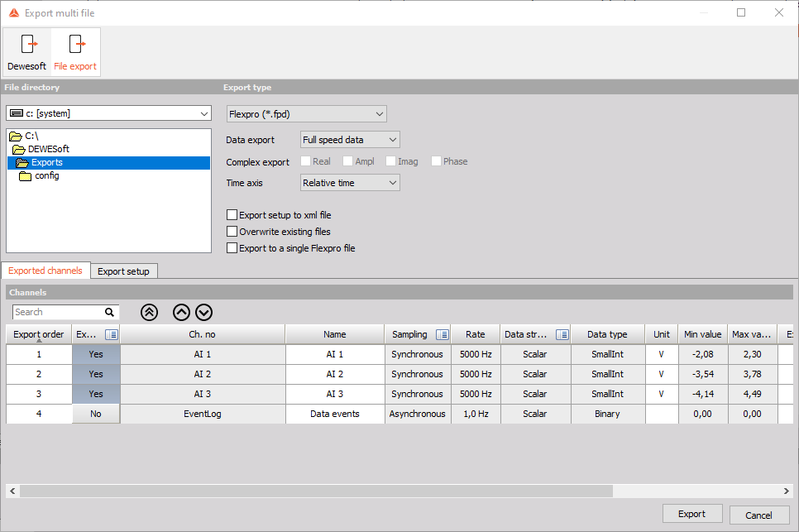799x532 pixels.
Task: Click the Cancel button
Action: (x=758, y=515)
